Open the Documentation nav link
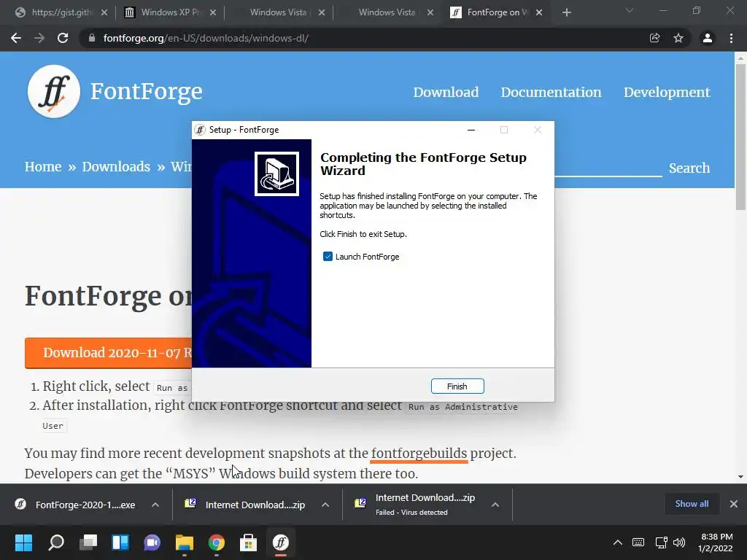 coord(551,92)
